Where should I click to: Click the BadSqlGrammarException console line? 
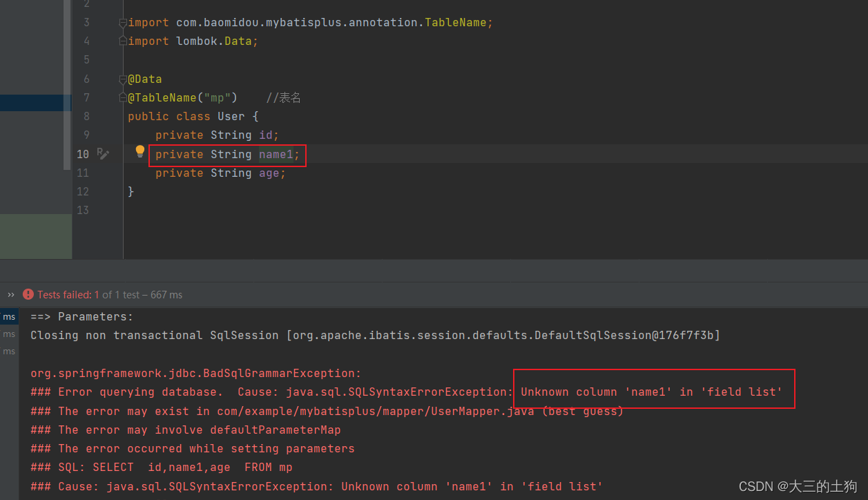196,373
